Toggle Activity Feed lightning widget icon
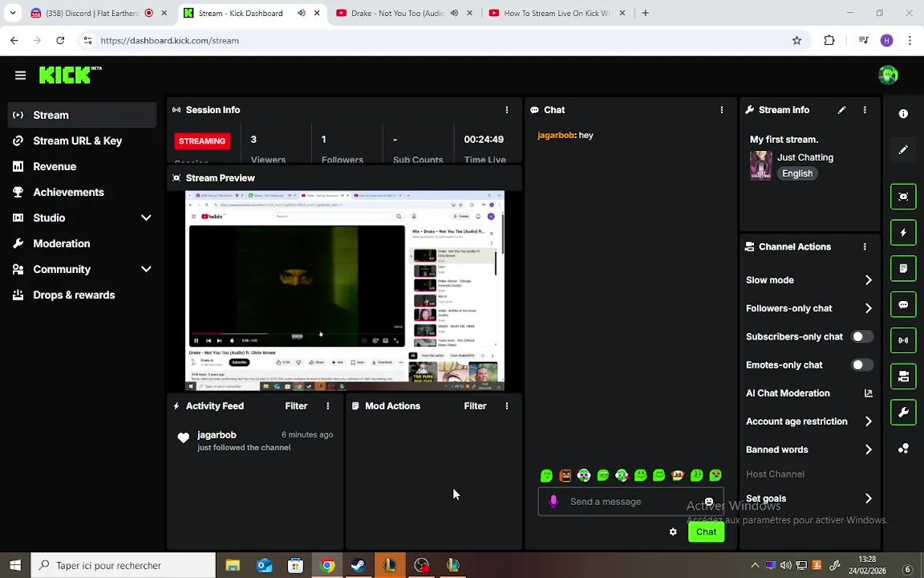Image resolution: width=924 pixels, height=578 pixels. pyautogui.click(x=903, y=232)
